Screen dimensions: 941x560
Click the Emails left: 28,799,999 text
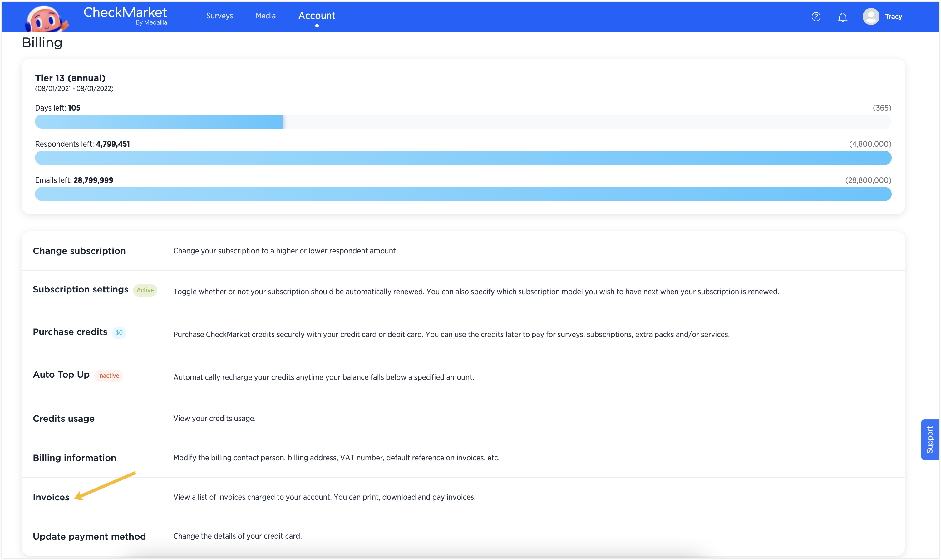coord(74,180)
